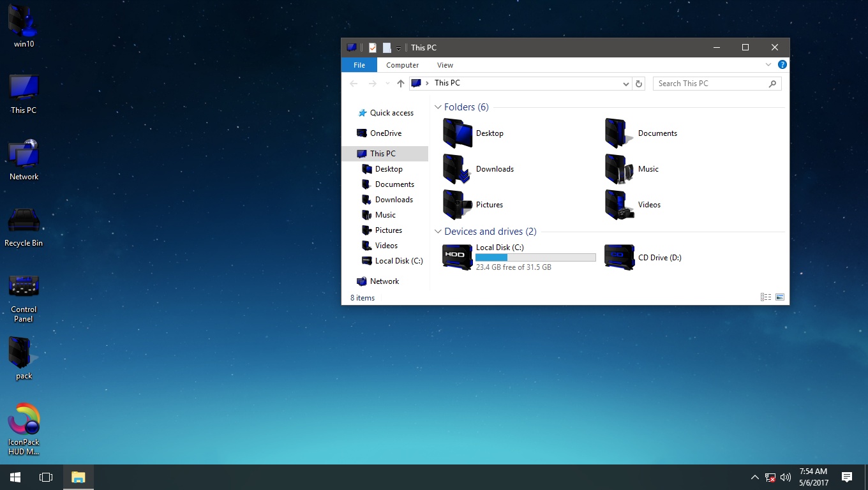Switch to details view icon in status bar

766,297
